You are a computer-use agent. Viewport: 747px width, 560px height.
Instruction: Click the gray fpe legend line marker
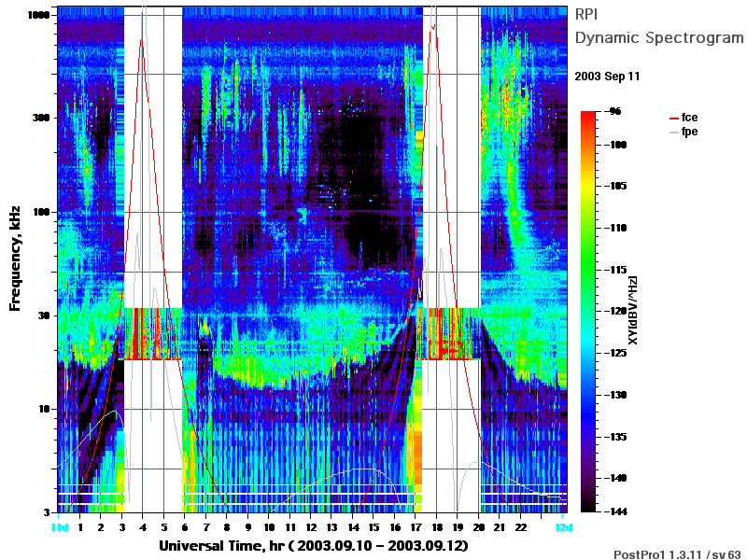click(673, 132)
